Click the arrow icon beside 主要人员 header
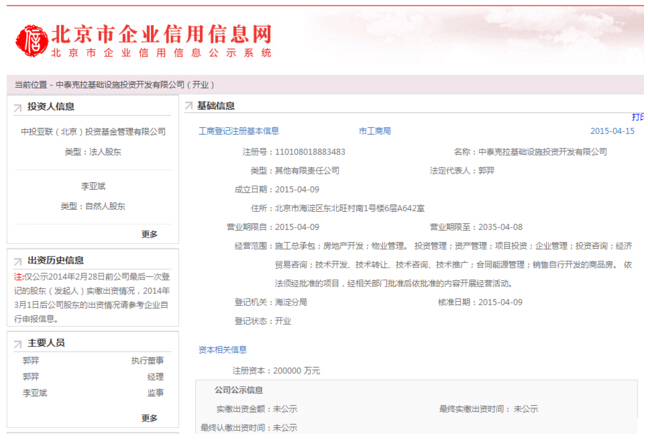Image resolution: width=648 pixels, height=440 pixels. click(x=17, y=342)
